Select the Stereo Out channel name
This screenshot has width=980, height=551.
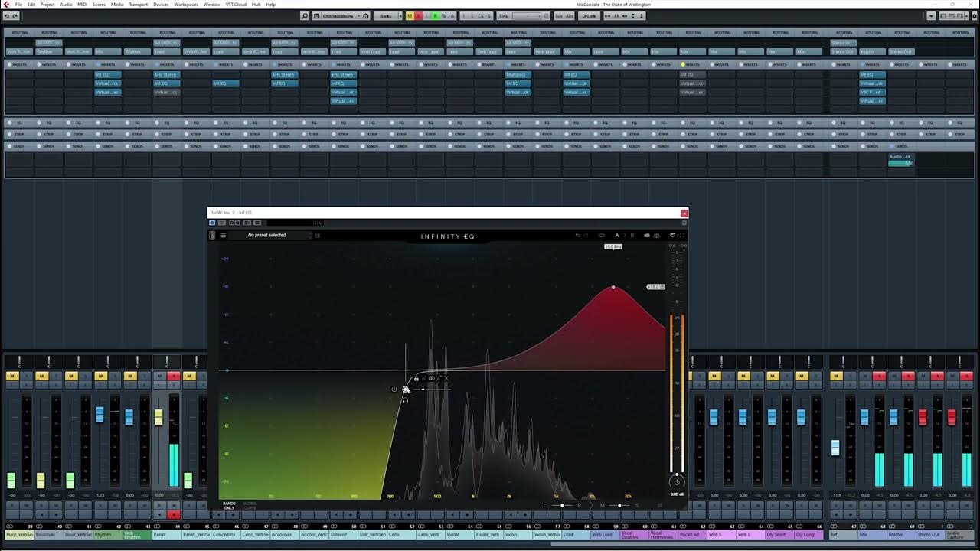pyautogui.click(x=929, y=534)
